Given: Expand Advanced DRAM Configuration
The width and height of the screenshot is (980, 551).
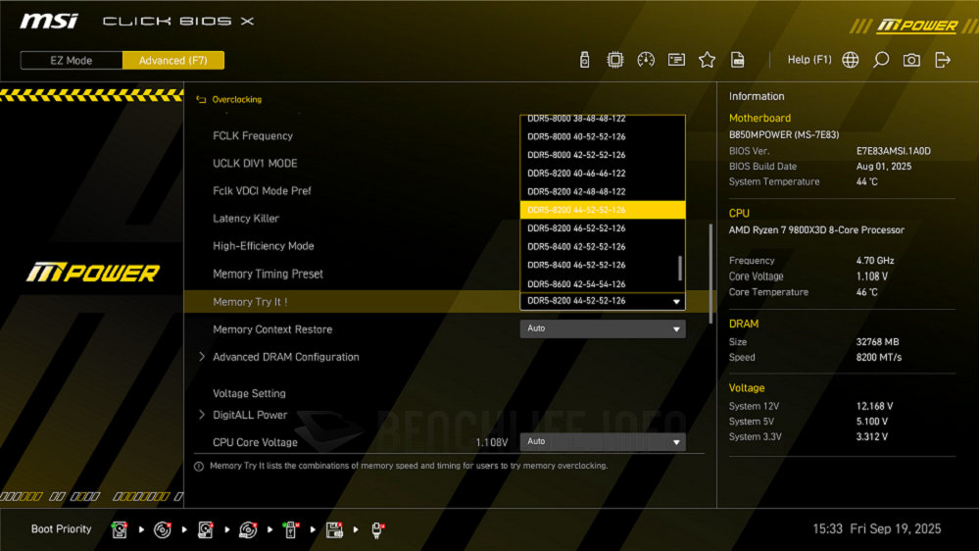Looking at the screenshot, I should 285,357.
